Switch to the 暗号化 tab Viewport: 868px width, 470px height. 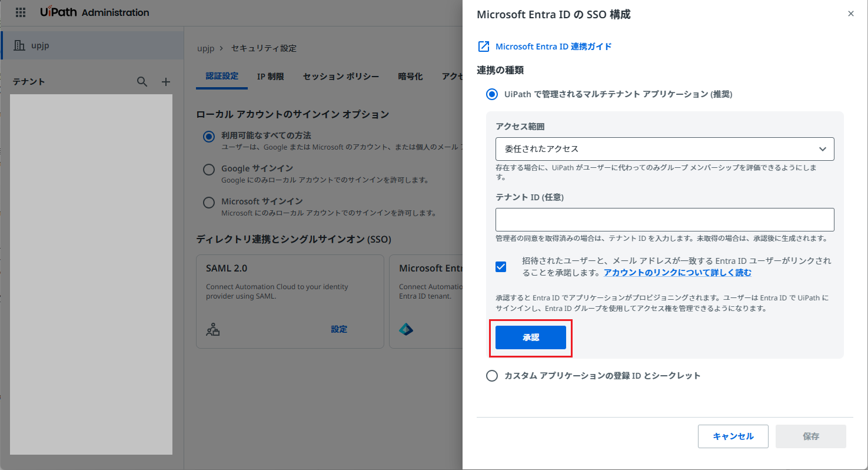tap(410, 77)
